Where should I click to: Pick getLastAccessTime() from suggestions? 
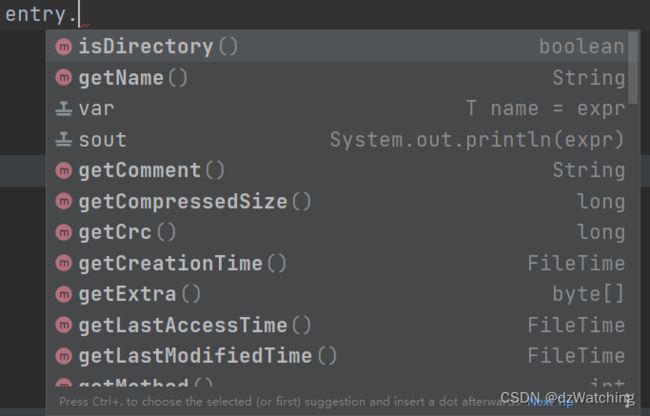click(337, 325)
